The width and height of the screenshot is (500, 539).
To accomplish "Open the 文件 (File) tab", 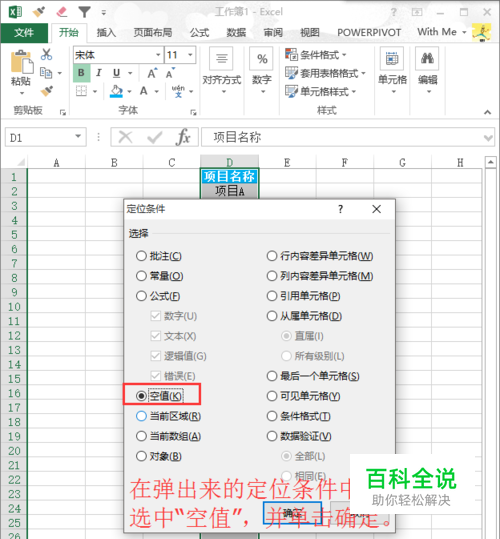I will click(x=24, y=33).
